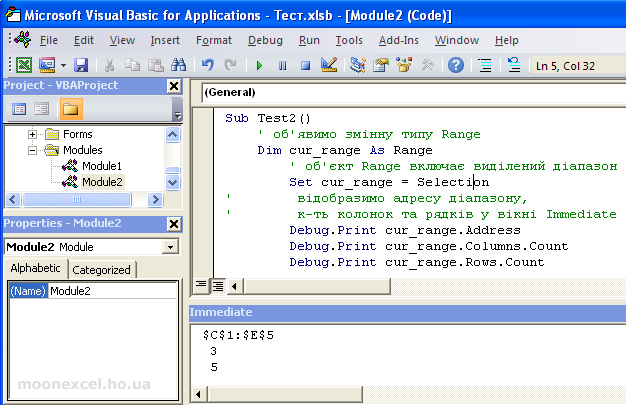Image resolution: width=626 pixels, height=405 pixels.
Task: Close the Properties - Module2 panel
Action: pos(174,223)
